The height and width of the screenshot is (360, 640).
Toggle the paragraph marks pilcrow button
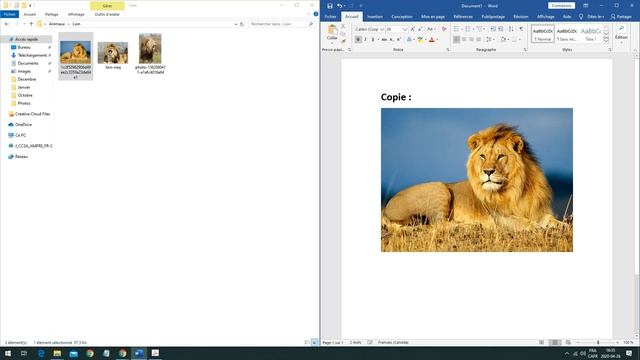click(x=521, y=29)
